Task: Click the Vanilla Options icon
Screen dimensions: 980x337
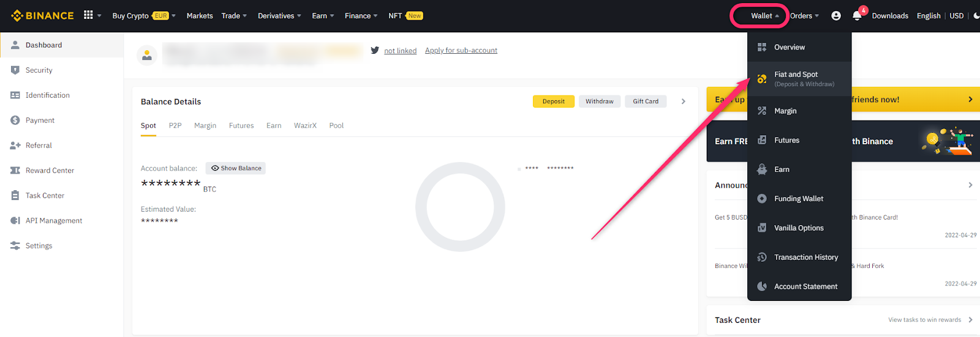Action: (x=762, y=228)
